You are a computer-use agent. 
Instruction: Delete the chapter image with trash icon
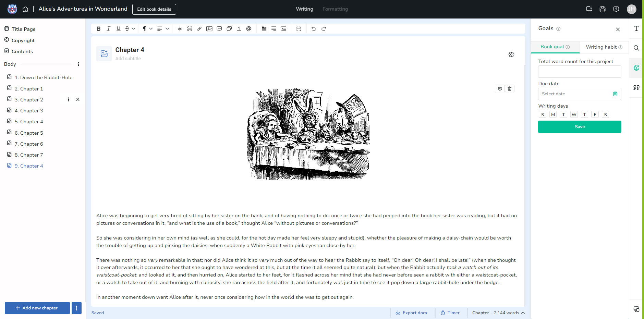pyautogui.click(x=510, y=89)
